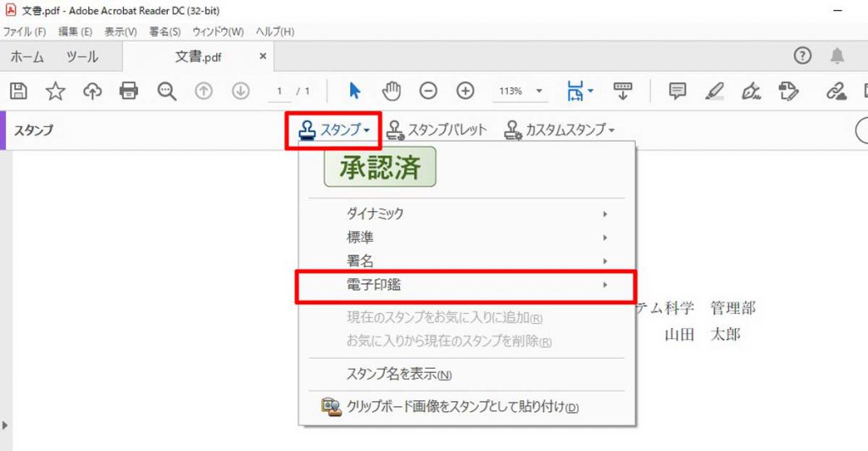Click the cloud upload icon
This screenshot has height=451, width=868.
click(92, 91)
